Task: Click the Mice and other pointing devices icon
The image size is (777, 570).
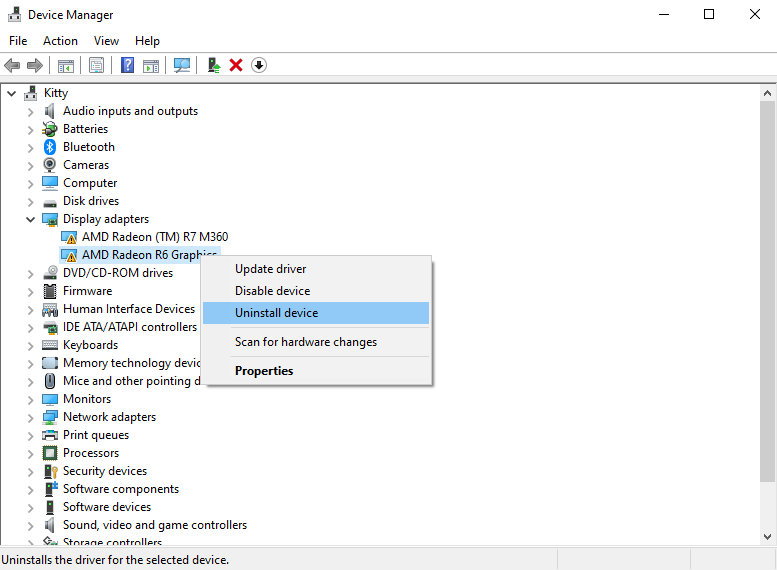Action: point(50,381)
